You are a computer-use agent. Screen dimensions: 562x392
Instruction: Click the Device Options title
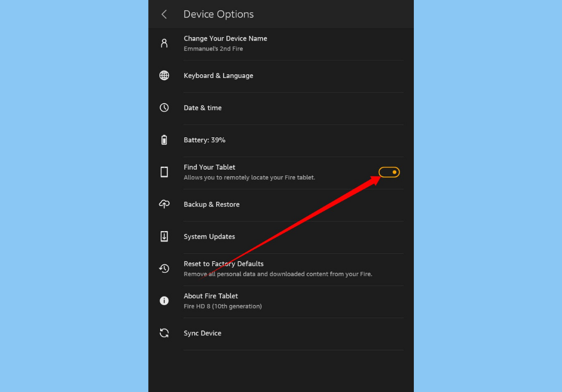coord(218,14)
